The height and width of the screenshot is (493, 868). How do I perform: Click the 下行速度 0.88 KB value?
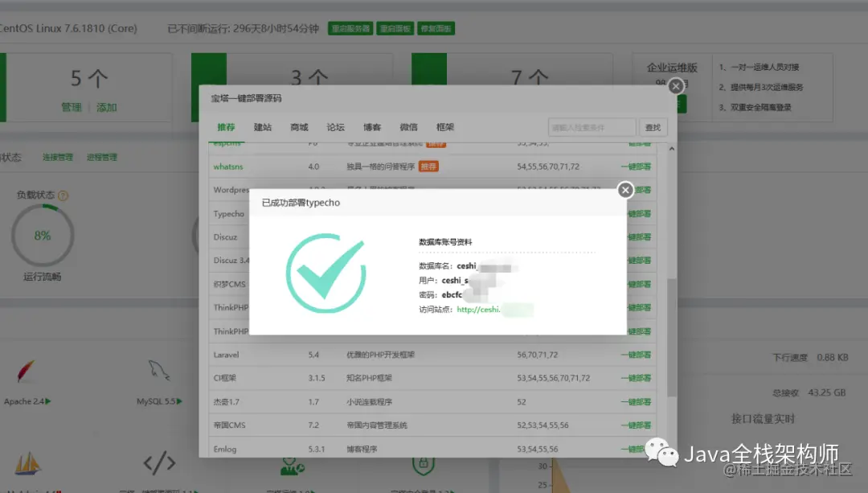click(833, 357)
